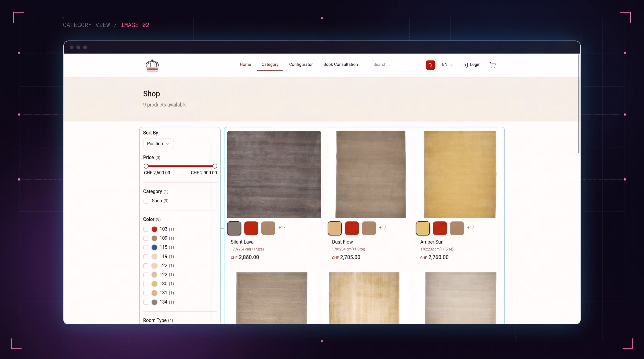
Task: Open Book Consultation in the header
Action: [x=340, y=65]
